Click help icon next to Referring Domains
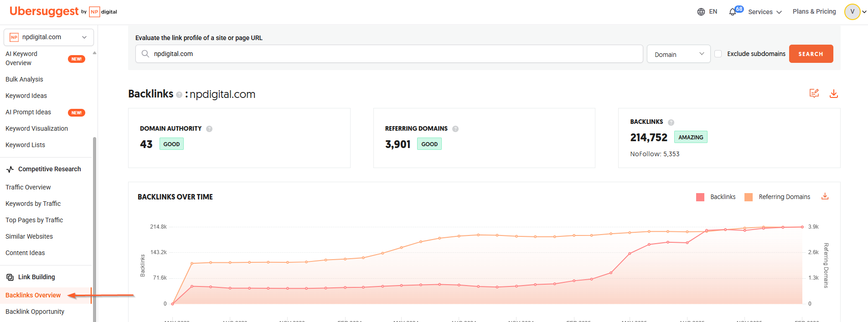This screenshot has height=322, width=868. [455, 129]
